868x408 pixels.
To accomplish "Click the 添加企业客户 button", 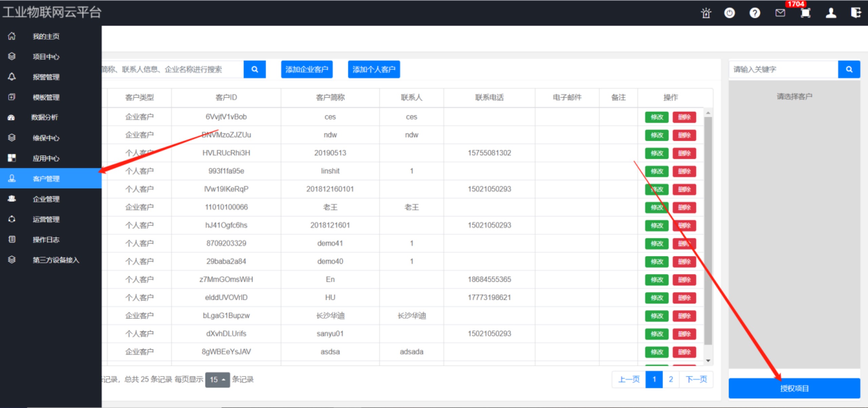I will pos(307,70).
